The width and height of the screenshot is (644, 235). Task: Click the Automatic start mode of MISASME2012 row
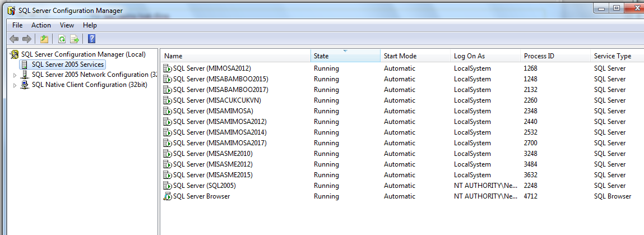coord(400,164)
